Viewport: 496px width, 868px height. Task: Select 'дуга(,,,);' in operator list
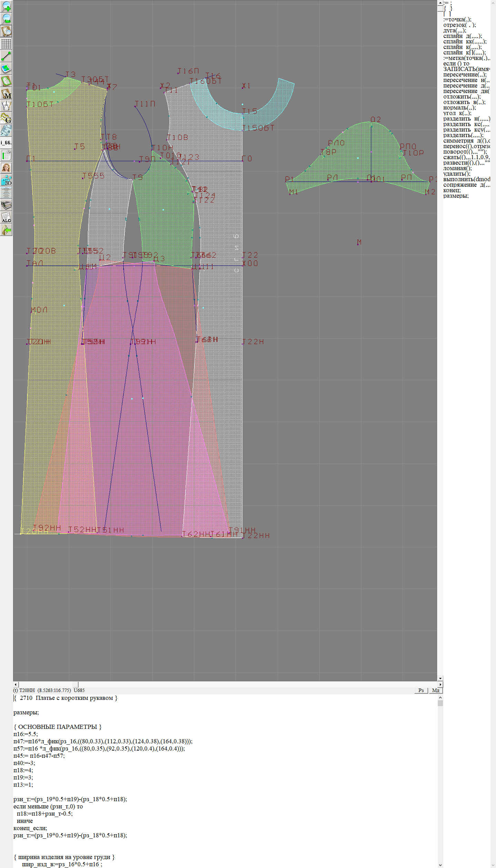click(x=455, y=30)
